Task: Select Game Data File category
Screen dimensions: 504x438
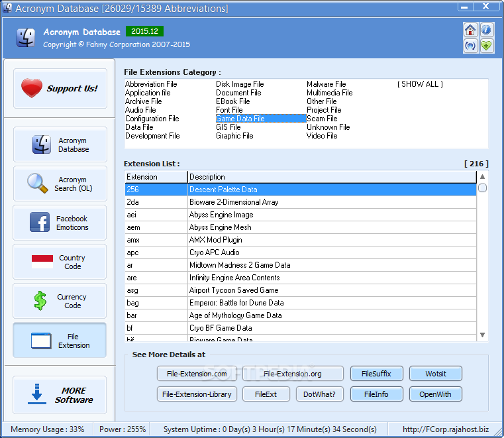Action: click(x=261, y=119)
